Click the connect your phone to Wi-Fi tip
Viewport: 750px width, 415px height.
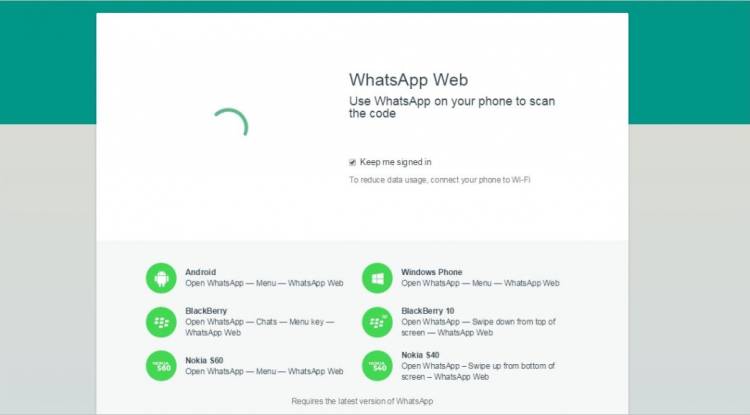click(440, 180)
